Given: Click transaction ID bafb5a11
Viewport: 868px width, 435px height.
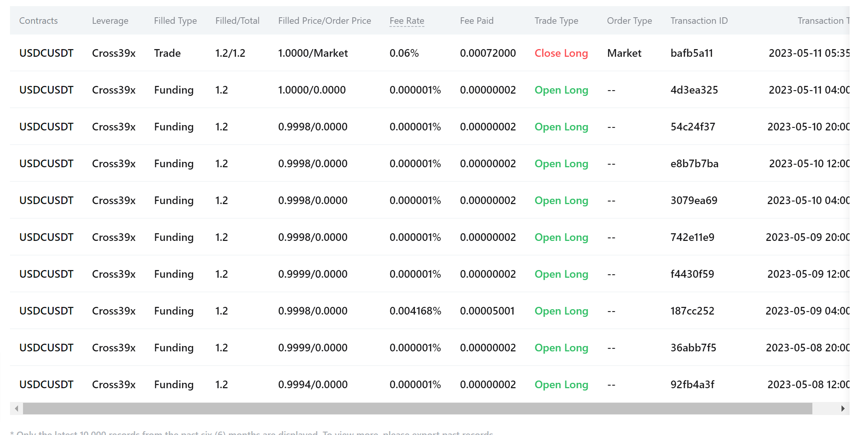Looking at the screenshot, I should (x=691, y=53).
